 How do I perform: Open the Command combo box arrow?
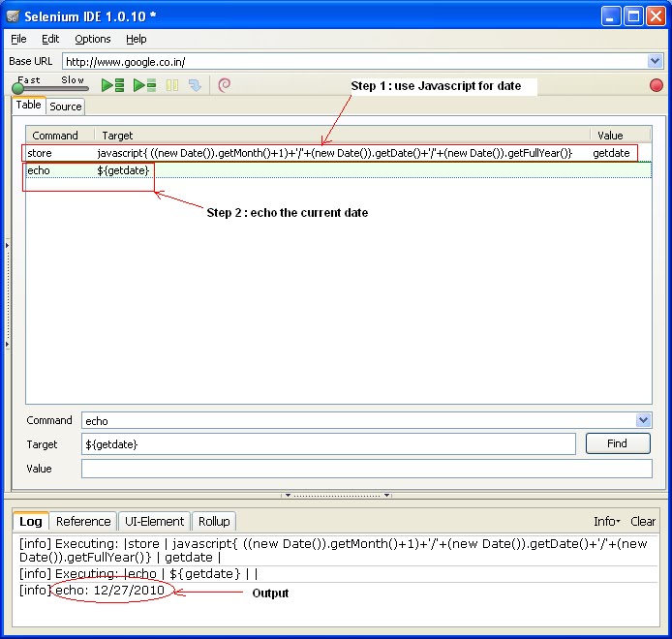[643, 420]
